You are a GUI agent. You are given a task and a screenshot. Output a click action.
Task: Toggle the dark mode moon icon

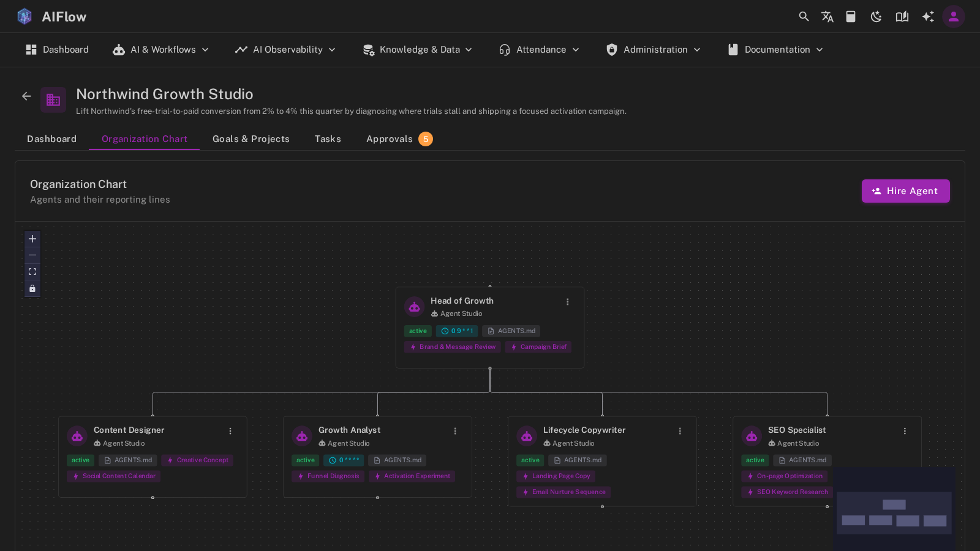pyautogui.click(x=876, y=17)
